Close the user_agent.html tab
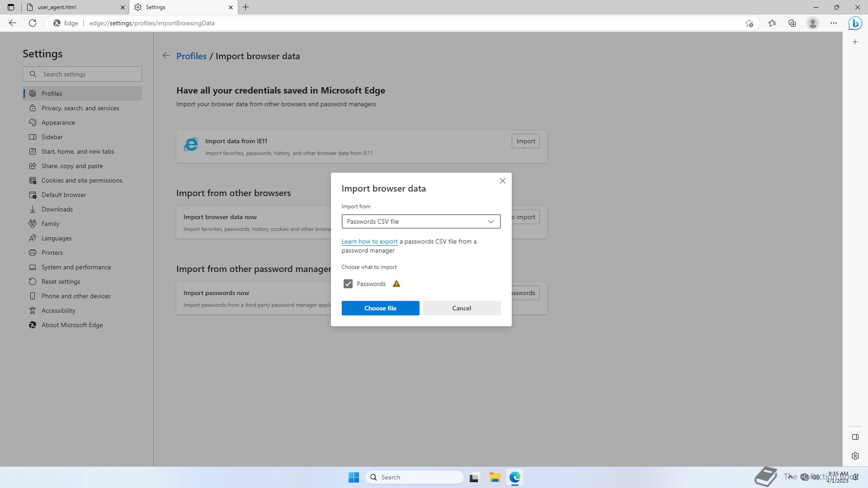 [122, 7]
